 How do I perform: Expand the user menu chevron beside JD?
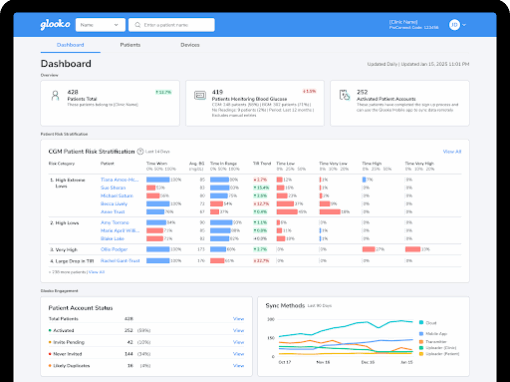tap(464, 25)
